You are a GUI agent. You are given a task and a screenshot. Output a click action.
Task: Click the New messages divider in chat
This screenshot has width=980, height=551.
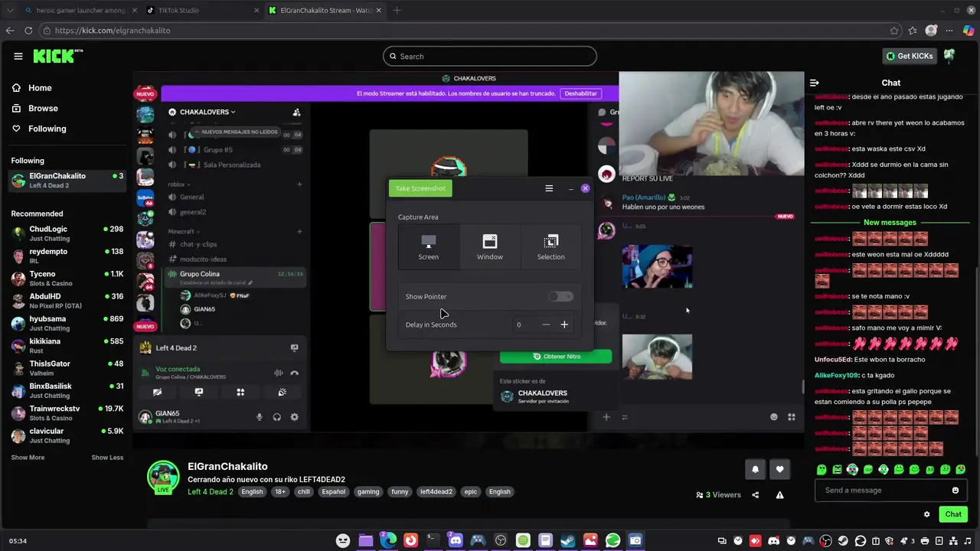[x=890, y=223]
